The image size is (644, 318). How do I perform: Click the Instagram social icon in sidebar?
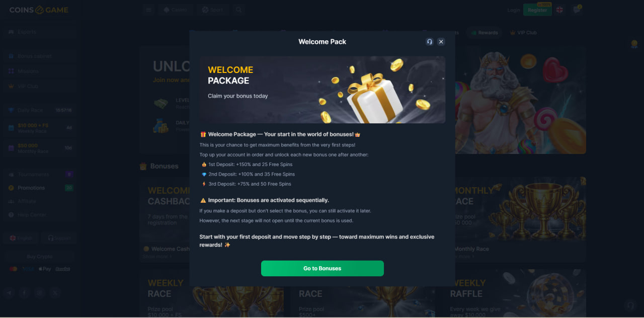click(x=40, y=292)
